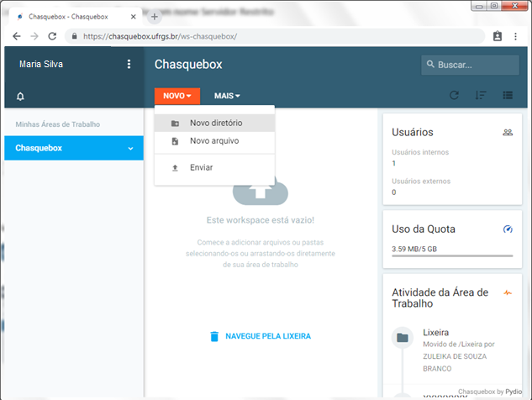
Task: Click the Lixeira folder icon in activity list
Action: point(403,338)
